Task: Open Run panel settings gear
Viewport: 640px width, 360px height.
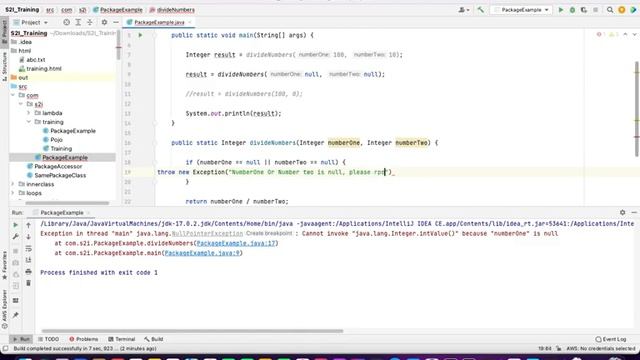Action: tap(622, 213)
